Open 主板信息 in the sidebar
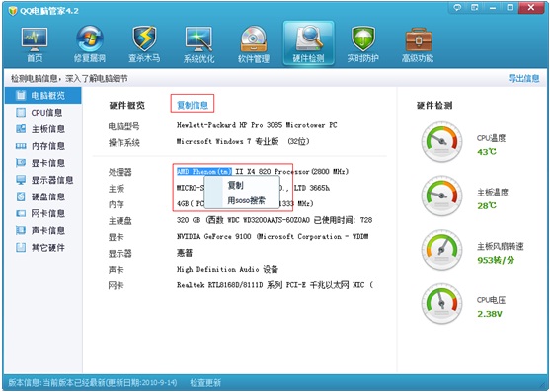This screenshot has width=550, height=392. [43, 129]
